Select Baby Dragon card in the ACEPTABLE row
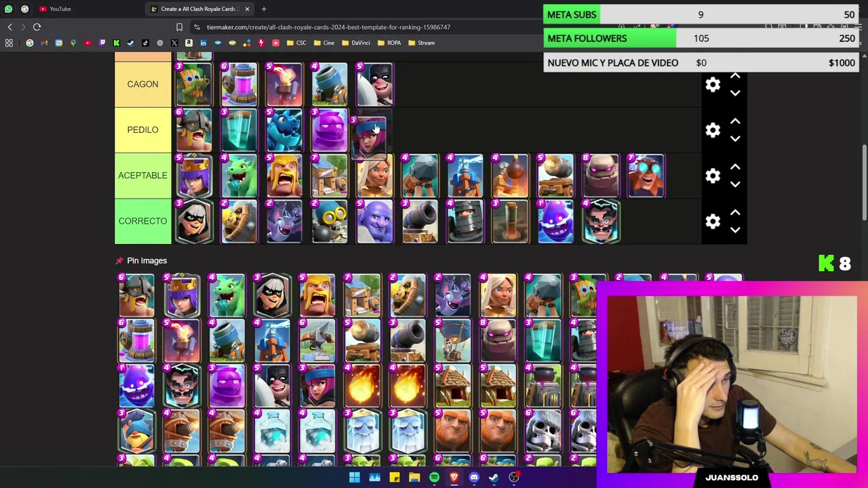The height and width of the screenshot is (488, 868). pos(239,176)
